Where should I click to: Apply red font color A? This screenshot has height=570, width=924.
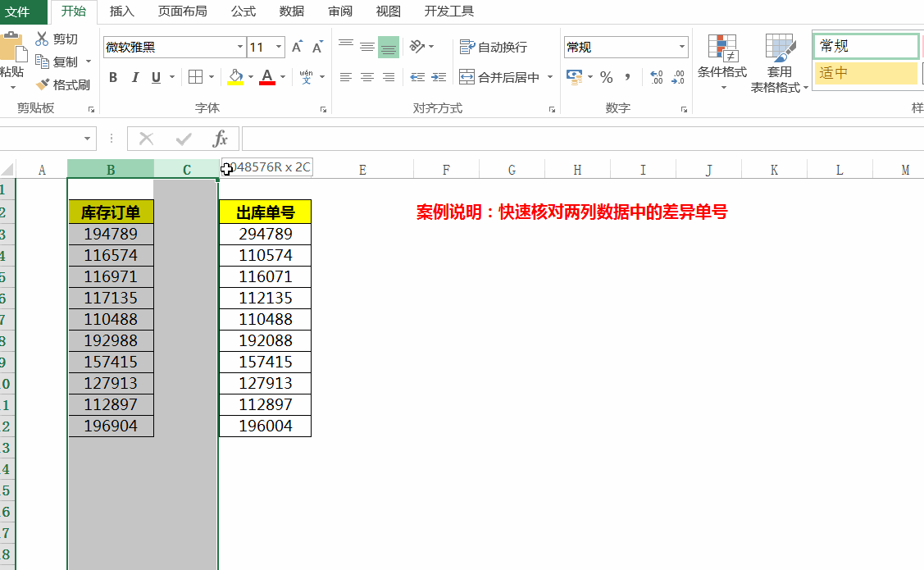[267, 77]
